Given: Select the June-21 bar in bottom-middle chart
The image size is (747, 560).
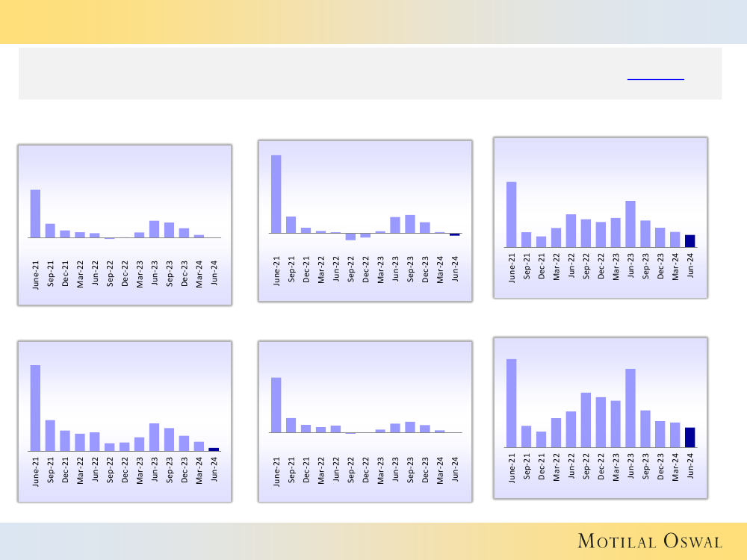Looking at the screenshot, I should 276,405.
